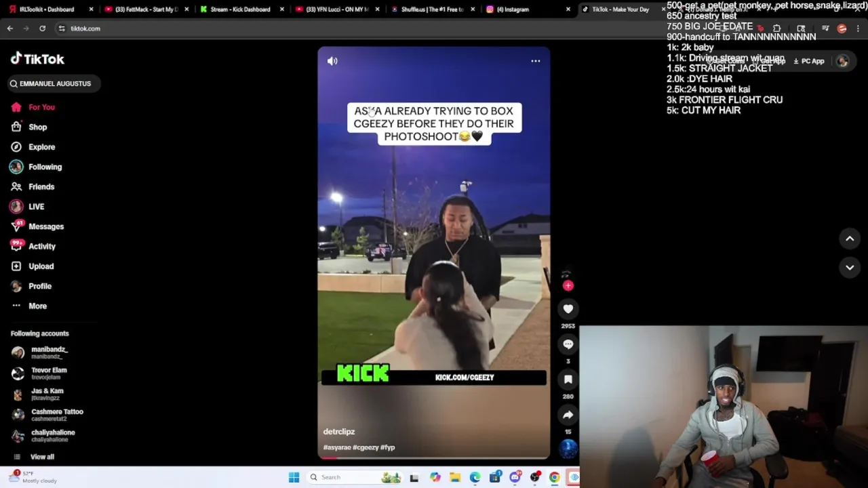The image size is (868, 488).
Task: Close the IRLToolkit Dashboard tab
Action: pos(91,9)
